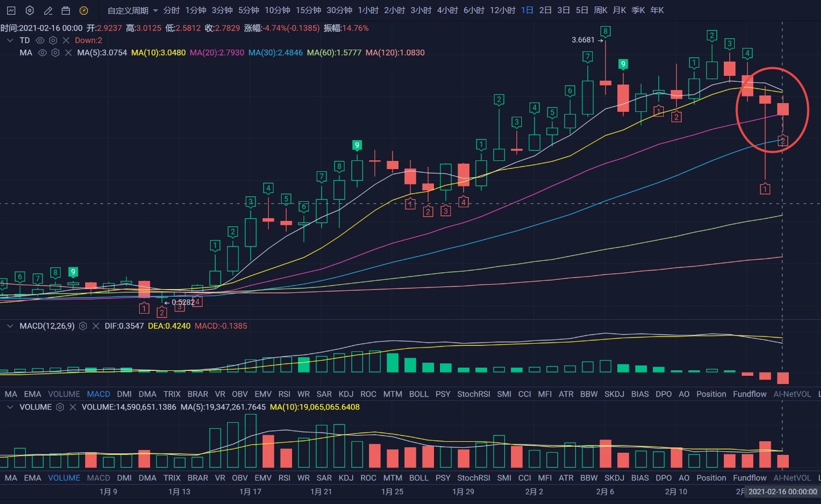Switch to 1小时 timeframe

tap(368, 10)
